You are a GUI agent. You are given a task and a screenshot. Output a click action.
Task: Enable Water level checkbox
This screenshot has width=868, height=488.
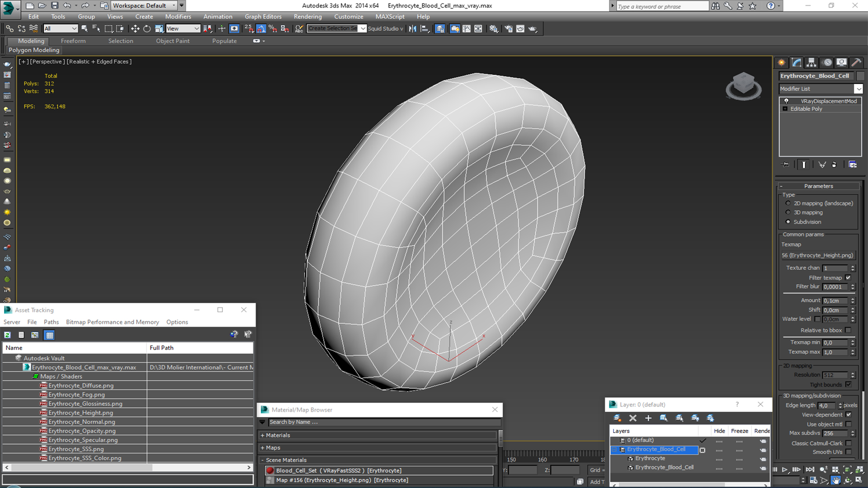pyautogui.click(x=817, y=319)
